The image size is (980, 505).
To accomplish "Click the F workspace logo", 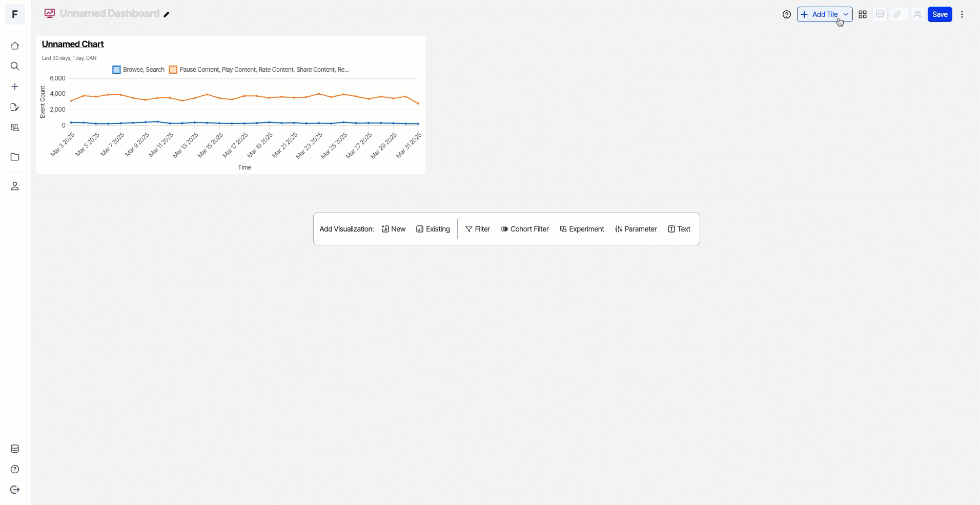I will (x=15, y=14).
